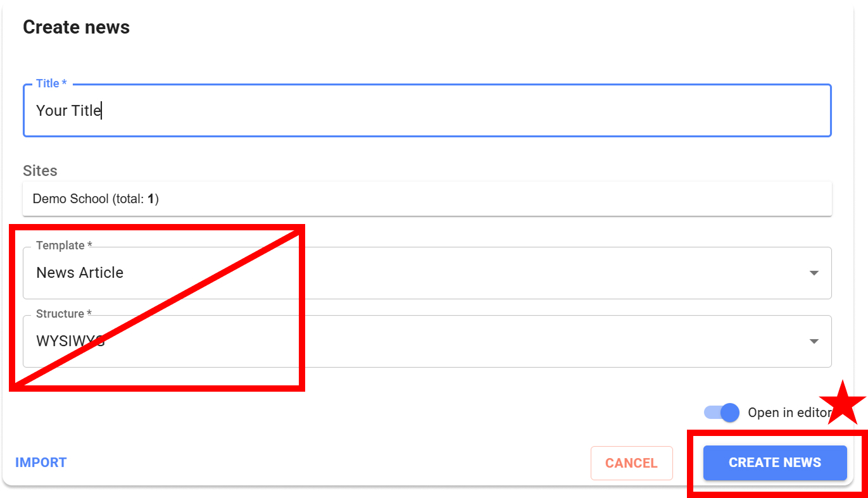Viewport: 868px width, 498px height.
Task: Click the Demo School site name
Action: pyautogui.click(x=70, y=199)
